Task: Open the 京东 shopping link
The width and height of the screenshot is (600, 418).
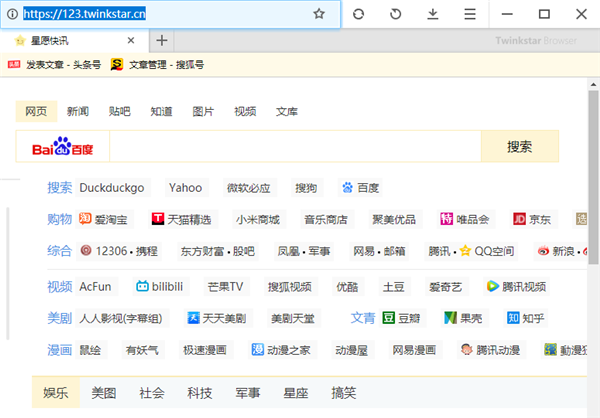Action: [x=532, y=219]
